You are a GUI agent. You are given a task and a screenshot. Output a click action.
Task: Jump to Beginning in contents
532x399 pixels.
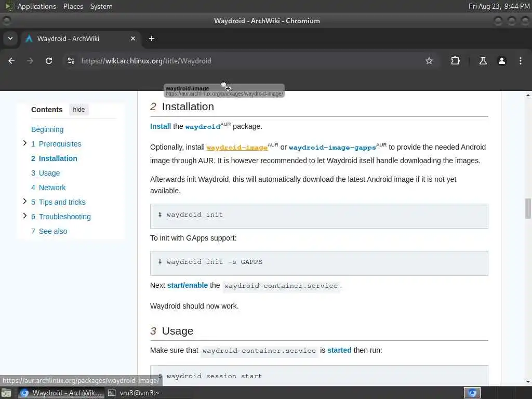pos(47,129)
